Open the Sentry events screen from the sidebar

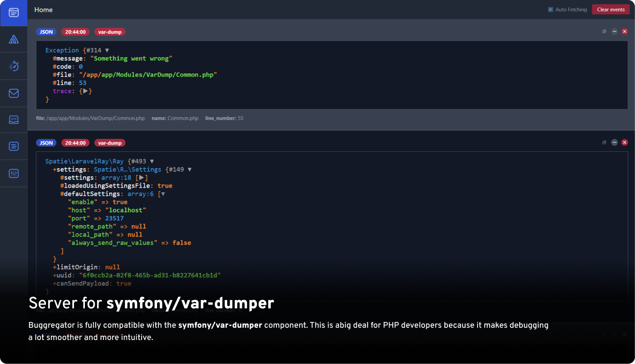point(13,39)
